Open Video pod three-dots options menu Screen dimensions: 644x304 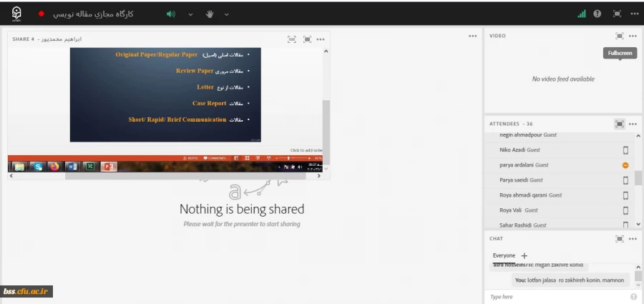[633, 36]
